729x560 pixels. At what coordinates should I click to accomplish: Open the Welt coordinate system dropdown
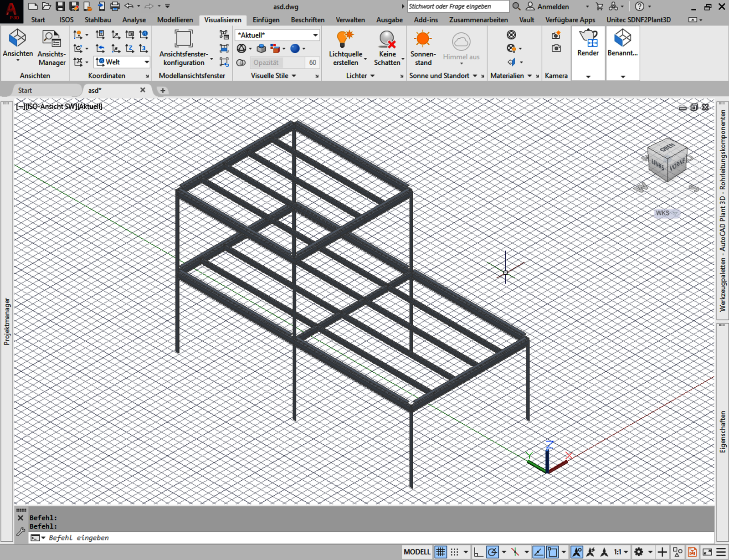[x=122, y=62]
